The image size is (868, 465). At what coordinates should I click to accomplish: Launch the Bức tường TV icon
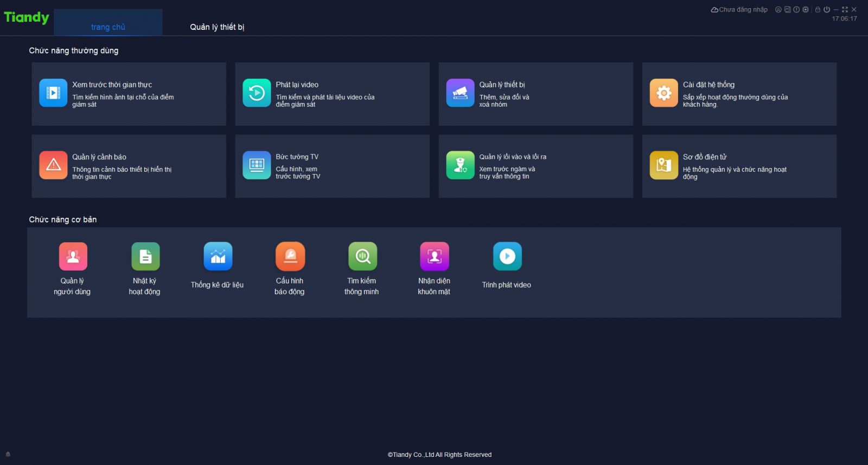pos(257,165)
